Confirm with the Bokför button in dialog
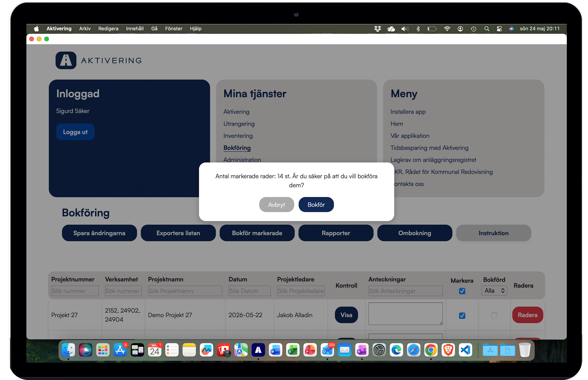This screenshot has width=588, height=380. pyautogui.click(x=316, y=205)
